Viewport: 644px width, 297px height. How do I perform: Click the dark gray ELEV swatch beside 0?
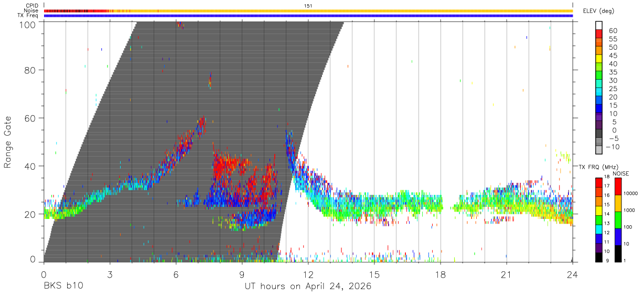599,134
